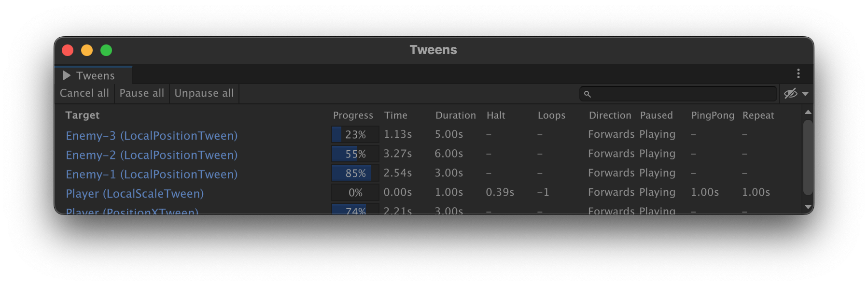Toggle the hidden-eye visibility icon
The height and width of the screenshot is (286, 868).
pos(790,93)
